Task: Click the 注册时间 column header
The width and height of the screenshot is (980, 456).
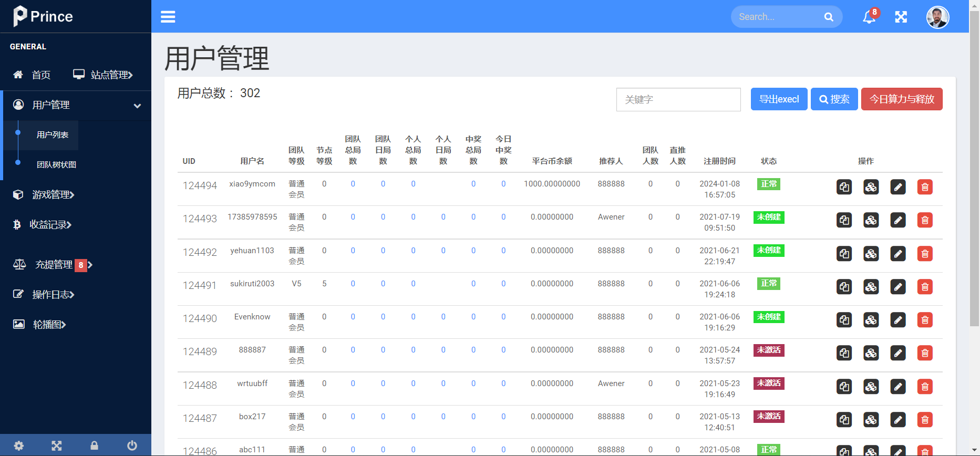Action: [719, 161]
